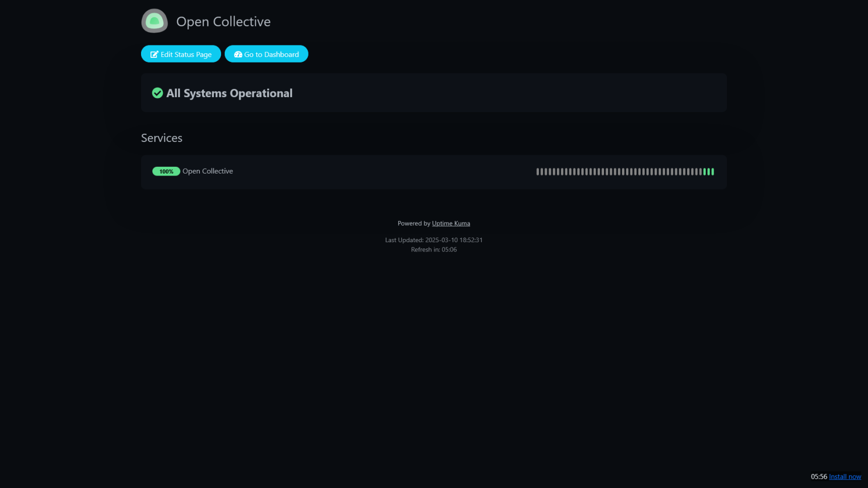Viewport: 868px width, 488px height.
Task: Select the Open Collective page title
Action: [223, 22]
